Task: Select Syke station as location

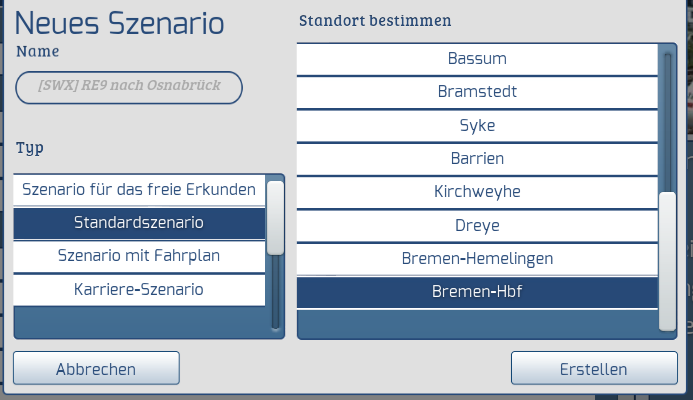Action: tap(477, 126)
